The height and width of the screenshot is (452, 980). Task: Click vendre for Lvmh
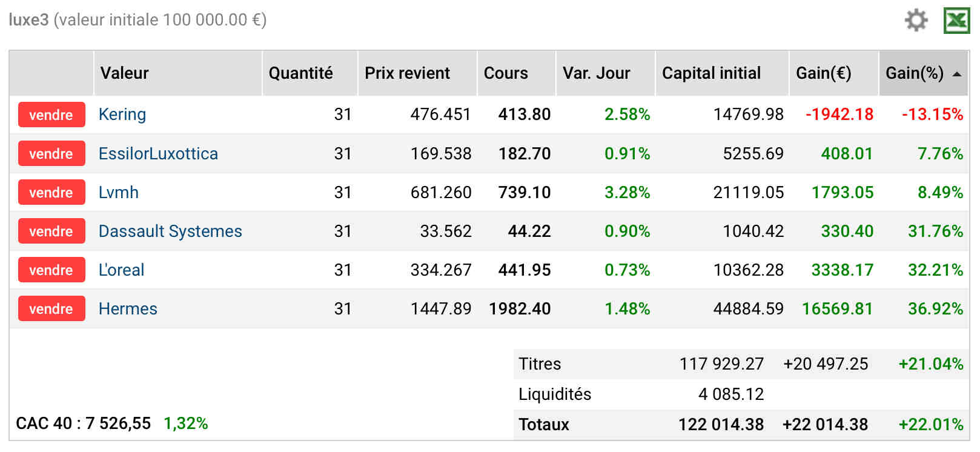(x=51, y=192)
